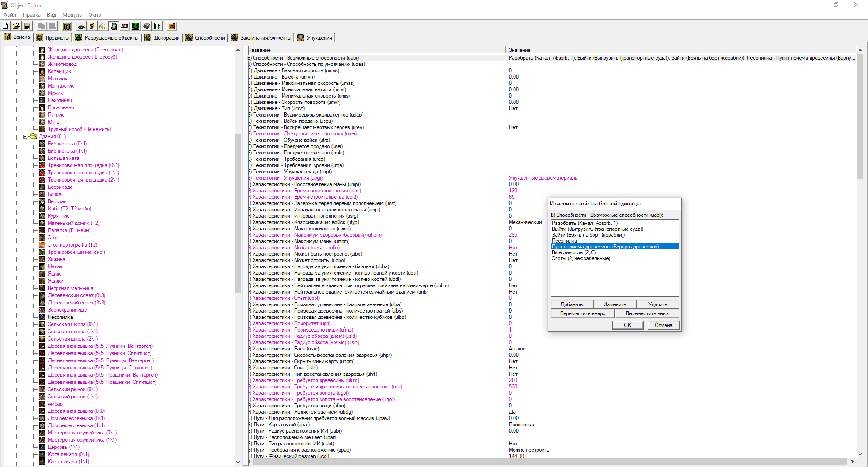Select Вместимость (2, С) in abilities list
The width and height of the screenshot is (868, 467).
[x=574, y=252]
